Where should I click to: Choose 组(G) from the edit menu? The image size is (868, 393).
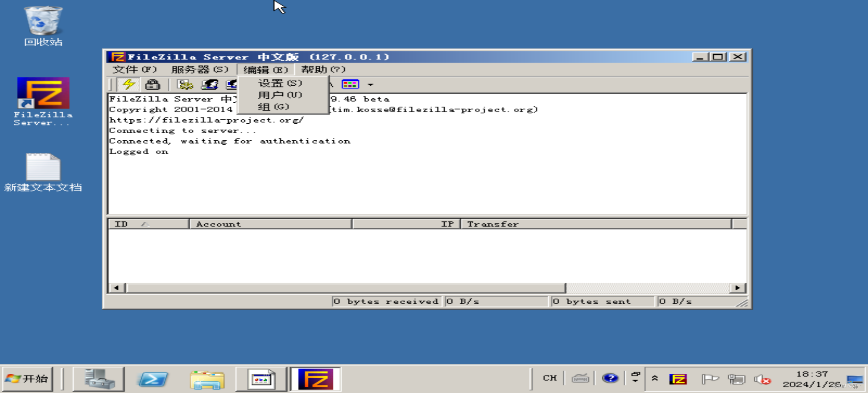(273, 107)
